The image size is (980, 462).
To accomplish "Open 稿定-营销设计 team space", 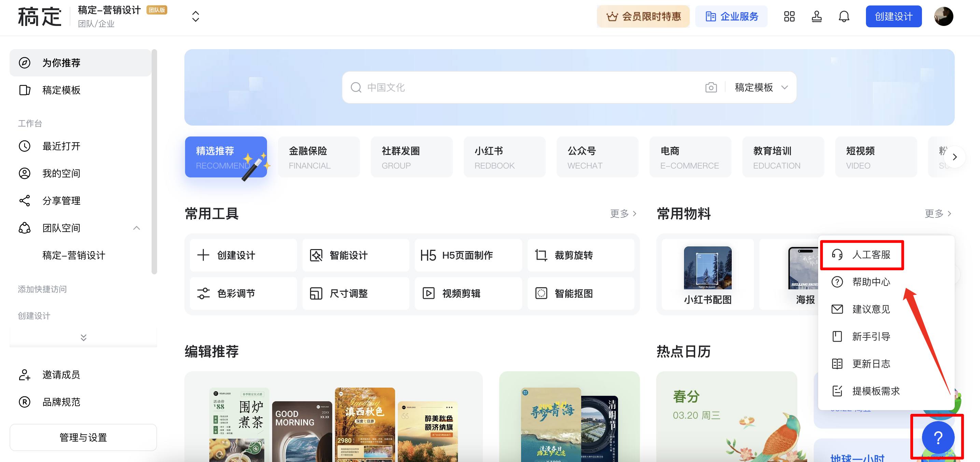I will click(x=73, y=255).
